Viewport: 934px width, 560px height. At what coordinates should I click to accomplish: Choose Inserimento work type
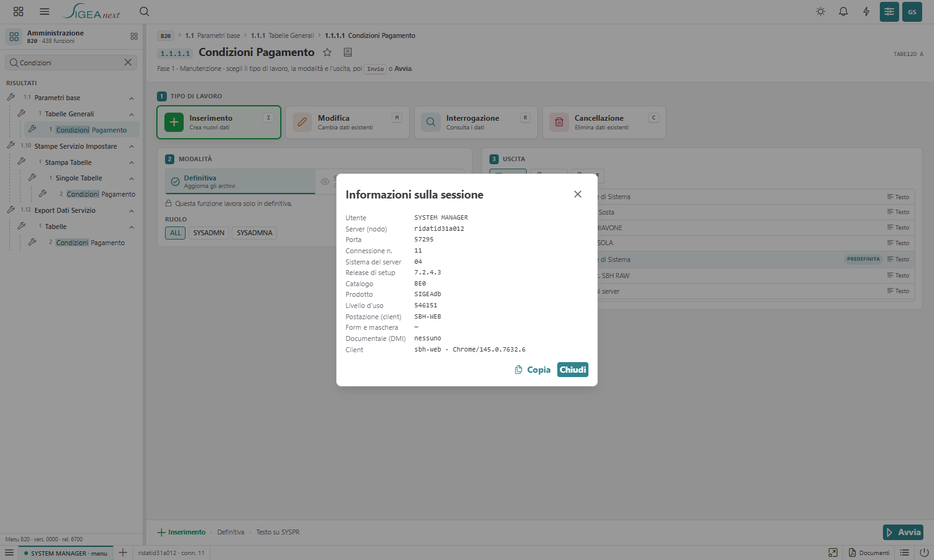(x=219, y=122)
